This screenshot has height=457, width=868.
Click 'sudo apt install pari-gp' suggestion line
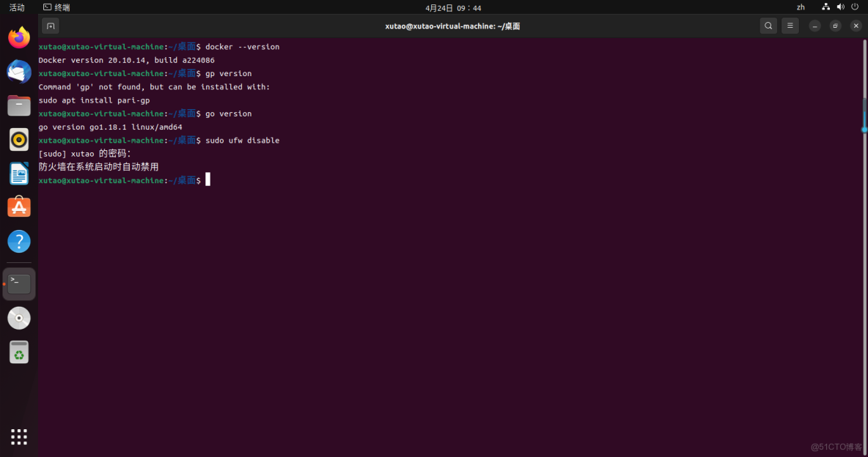pyautogui.click(x=94, y=100)
